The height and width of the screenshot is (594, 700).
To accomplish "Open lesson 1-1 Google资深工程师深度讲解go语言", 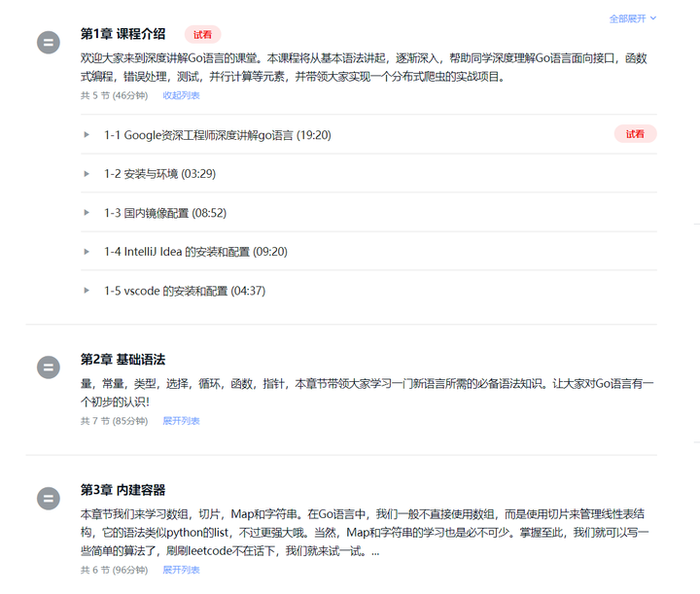I will coord(218,135).
